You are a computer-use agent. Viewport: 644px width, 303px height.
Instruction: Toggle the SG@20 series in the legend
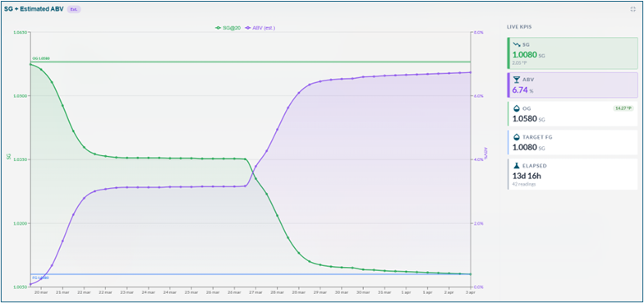[x=228, y=28]
